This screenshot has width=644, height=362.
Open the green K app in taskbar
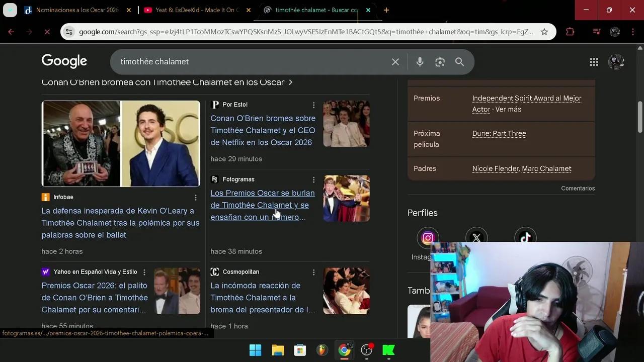coord(388,350)
